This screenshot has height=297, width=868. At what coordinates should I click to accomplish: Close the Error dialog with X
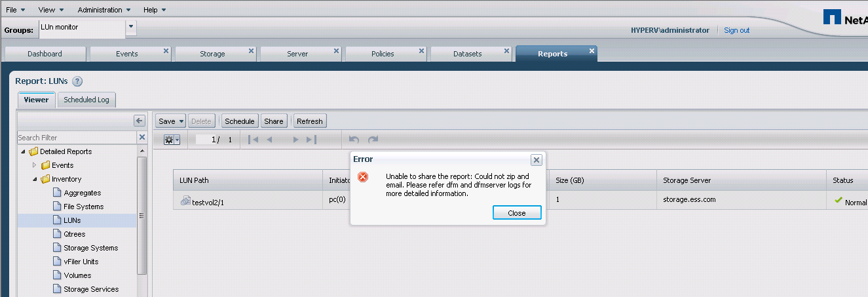click(x=536, y=160)
